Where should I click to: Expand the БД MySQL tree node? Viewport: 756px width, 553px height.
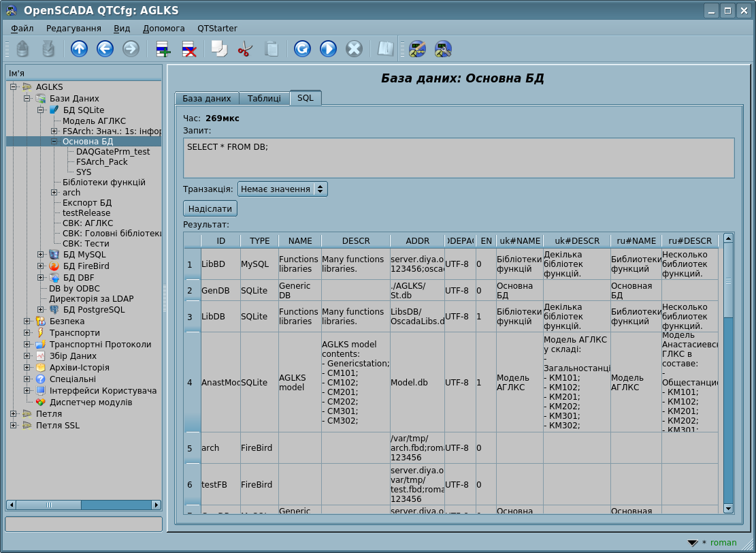[41, 255]
